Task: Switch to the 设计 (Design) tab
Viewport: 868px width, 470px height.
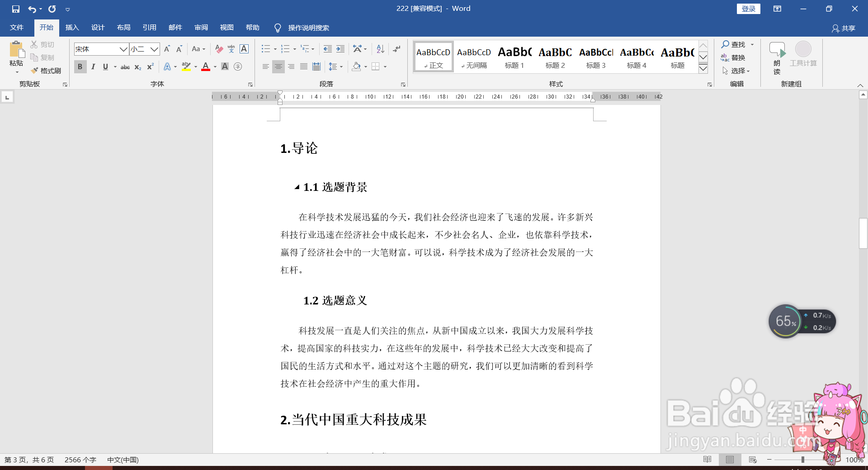Action: pos(98,28)
